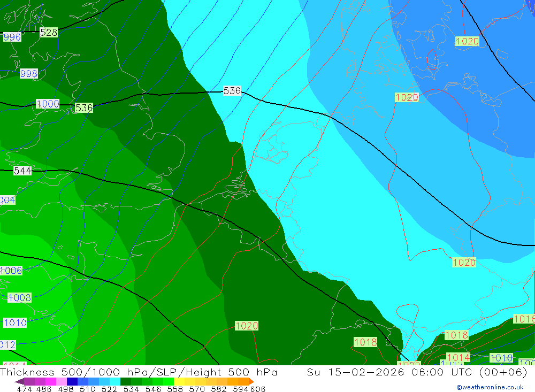Select the blue 998 isobar label
The height and width of the screenshot is (392, 535).
(29, 73)
